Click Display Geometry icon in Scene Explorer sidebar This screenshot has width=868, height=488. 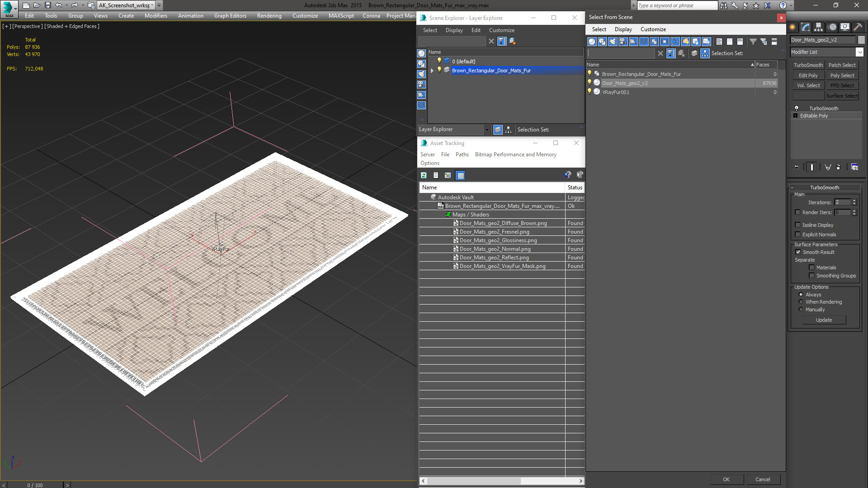(x=421, y=53)
